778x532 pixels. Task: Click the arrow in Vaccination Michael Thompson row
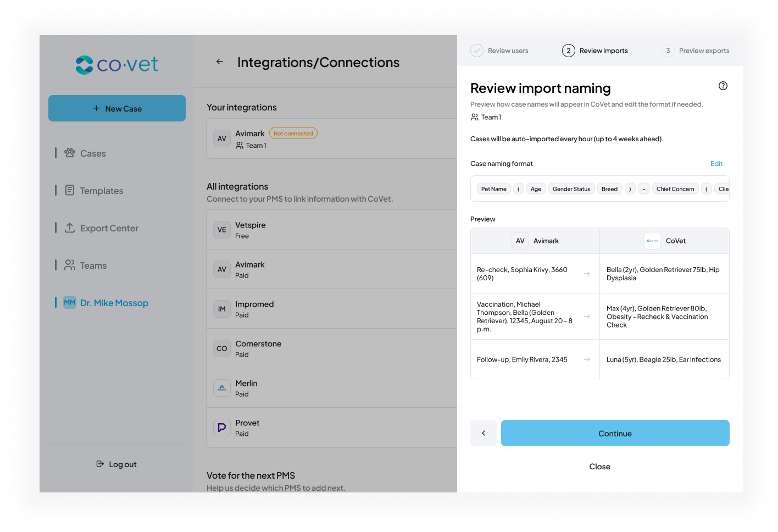tap(587, 317)
